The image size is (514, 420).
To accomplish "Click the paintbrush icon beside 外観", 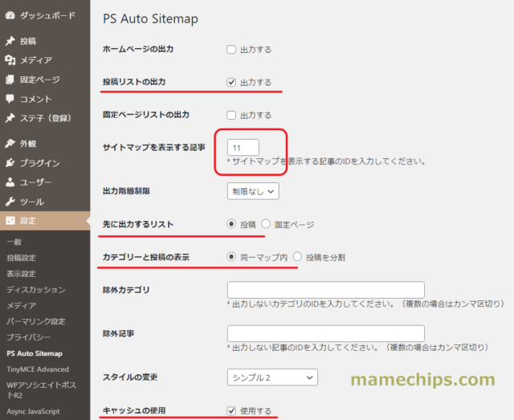I will 10,144.
